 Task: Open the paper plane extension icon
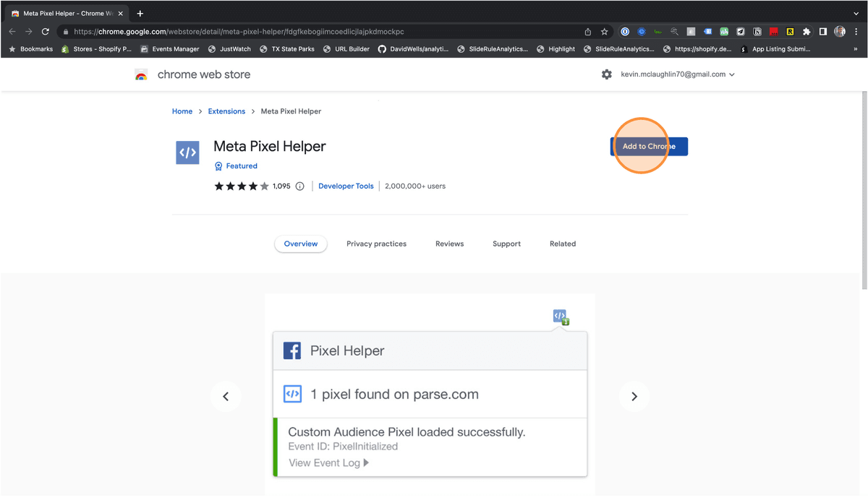(x=741, y=32)
